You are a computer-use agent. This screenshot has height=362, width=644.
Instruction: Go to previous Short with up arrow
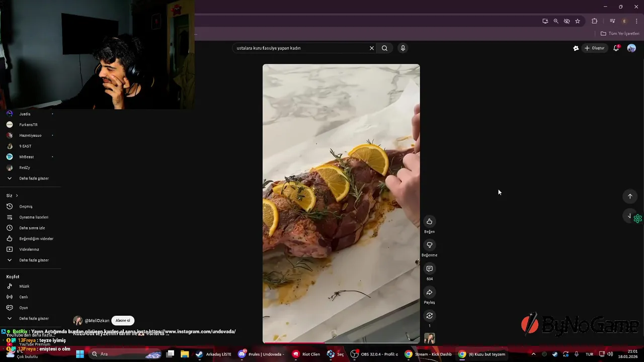click(630, 196)
